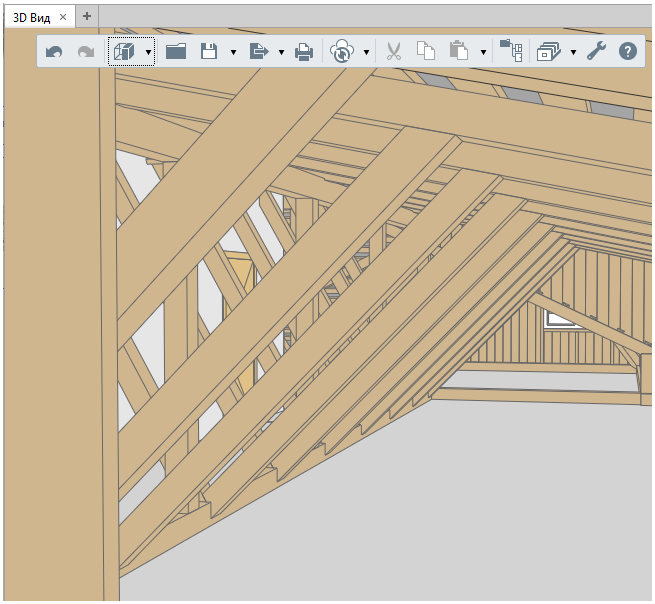The height and width of the screenshot is (604, 655).
Task: Expand the Export options dropdown arrow
Action: 281,52
